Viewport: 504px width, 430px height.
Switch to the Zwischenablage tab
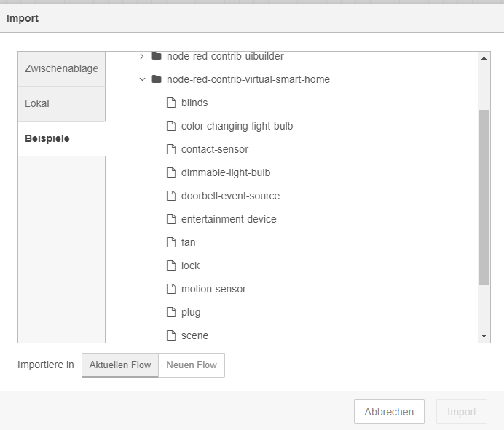pos(61,68)
